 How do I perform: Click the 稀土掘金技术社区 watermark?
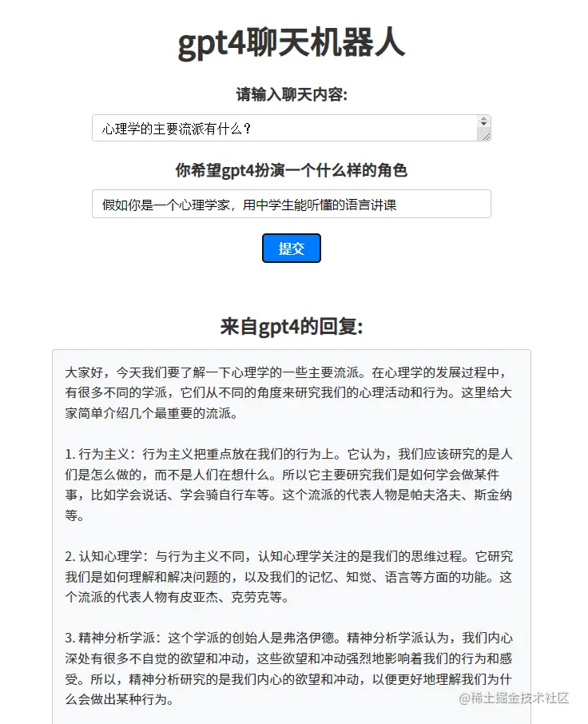pyautogui.click(x=514, y=698)
